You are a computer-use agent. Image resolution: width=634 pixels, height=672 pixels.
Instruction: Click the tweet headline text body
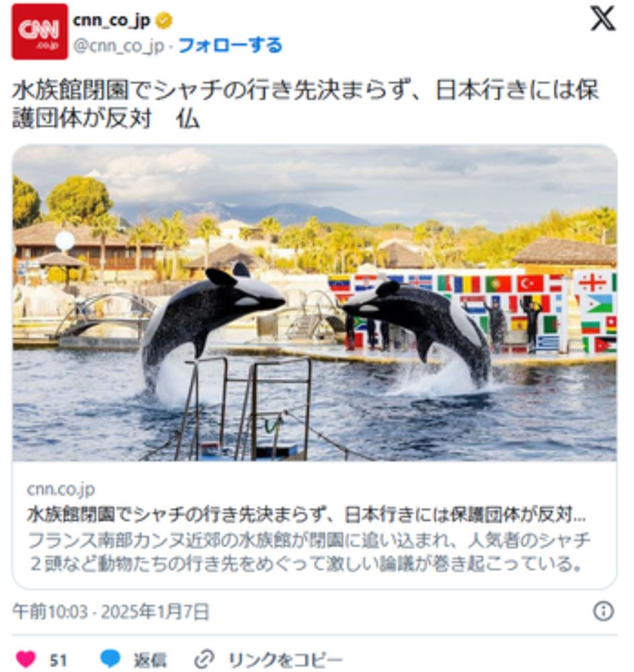tap(305, 103)
